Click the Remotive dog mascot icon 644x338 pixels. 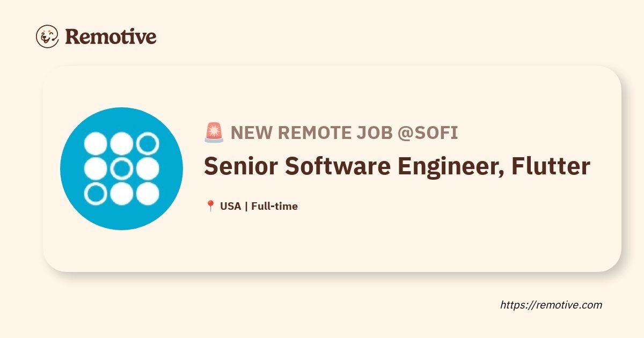point(47,36)
